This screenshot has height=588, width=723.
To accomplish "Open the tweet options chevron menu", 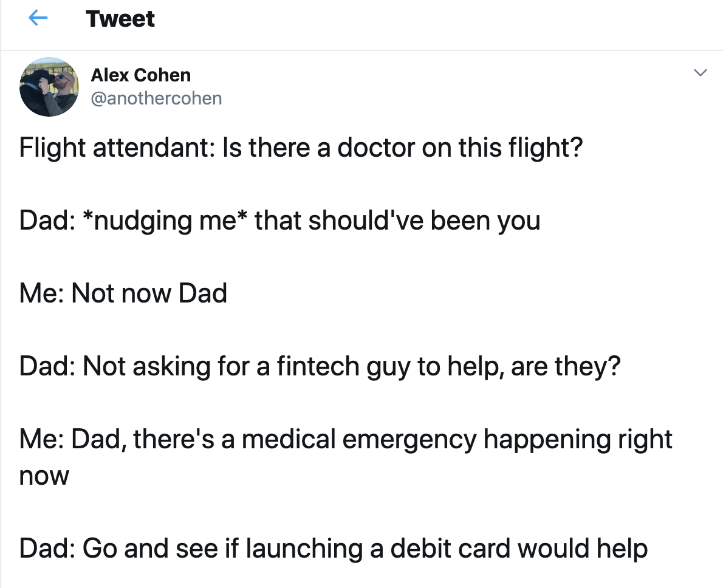I will [701, 73].
